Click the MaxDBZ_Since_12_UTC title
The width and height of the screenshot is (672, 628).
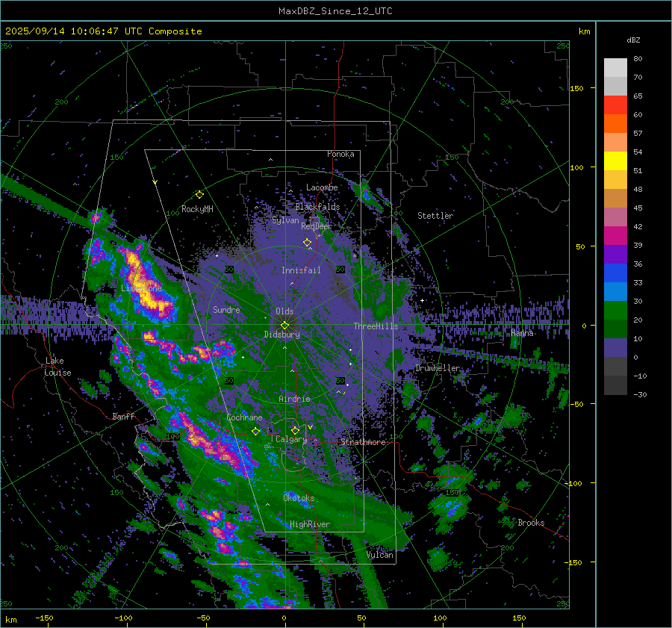[x=335, y=11]
